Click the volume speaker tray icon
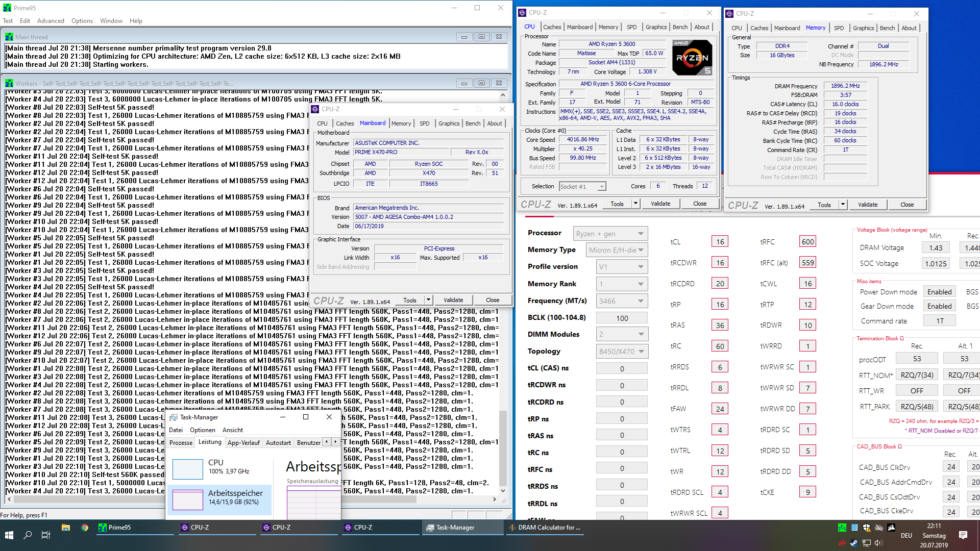Viewport: 980px width, 551px height. coord(878,543)
